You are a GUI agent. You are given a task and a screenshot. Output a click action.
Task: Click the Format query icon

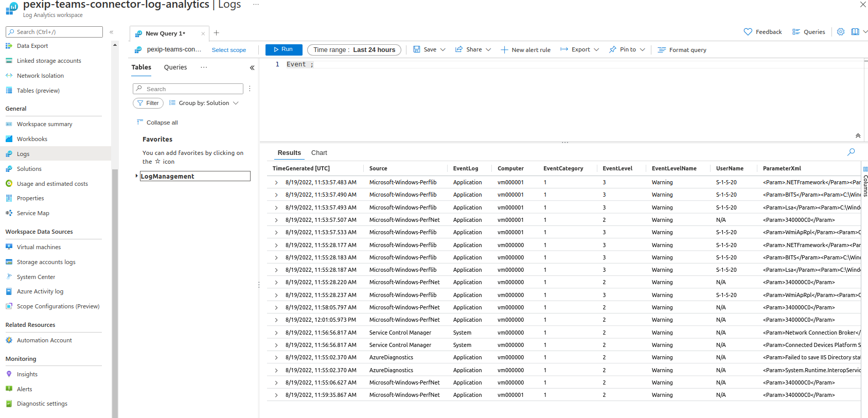[662, 50]
